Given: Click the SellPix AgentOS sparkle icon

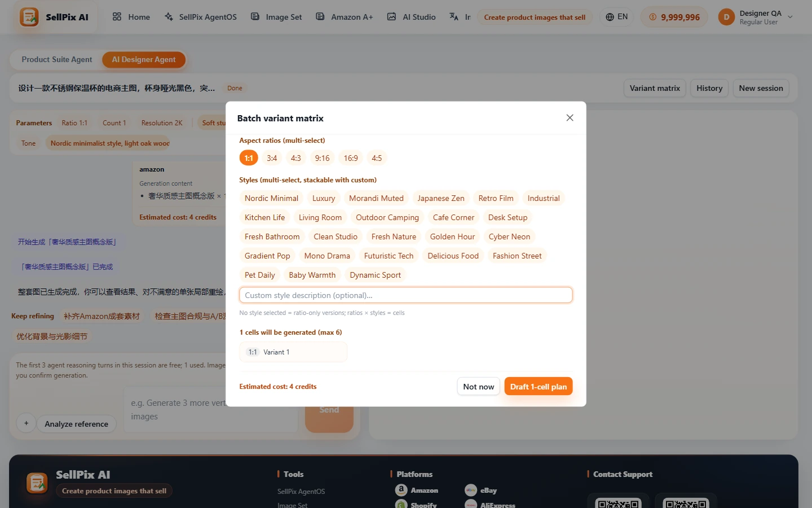Looking at the screenshot, I should tap(169, 17).
